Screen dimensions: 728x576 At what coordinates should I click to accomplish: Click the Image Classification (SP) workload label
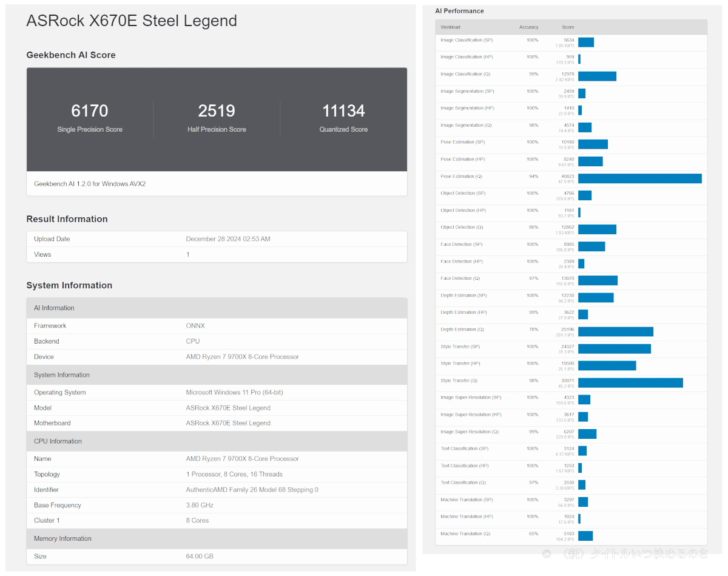click(x=467, y=40)
